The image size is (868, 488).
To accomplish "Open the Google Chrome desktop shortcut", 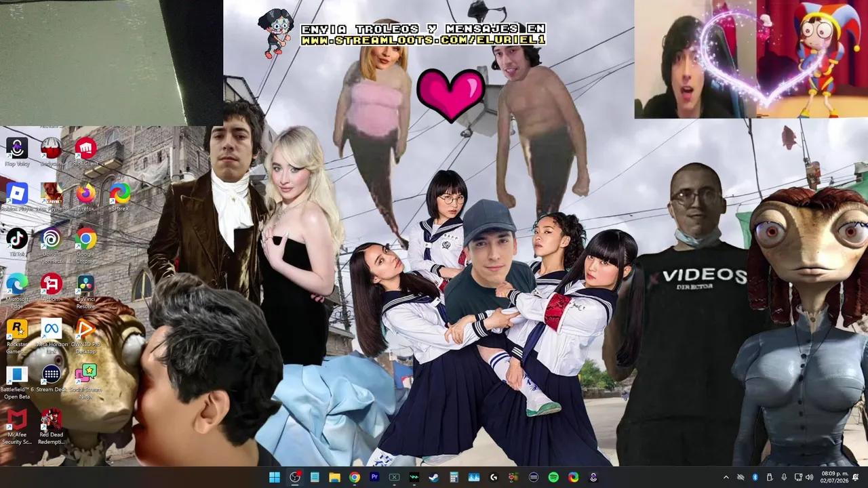I will pyautogui.click(x=85, y=245).
